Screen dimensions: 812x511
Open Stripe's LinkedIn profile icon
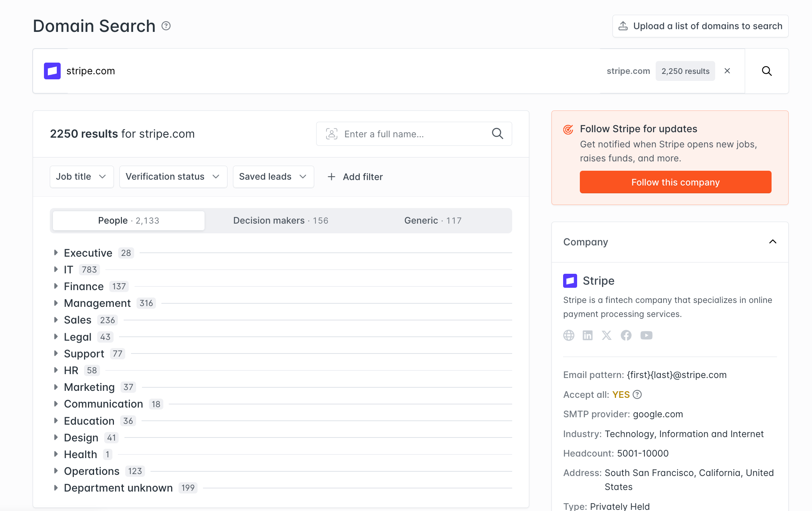coord(588,335)
